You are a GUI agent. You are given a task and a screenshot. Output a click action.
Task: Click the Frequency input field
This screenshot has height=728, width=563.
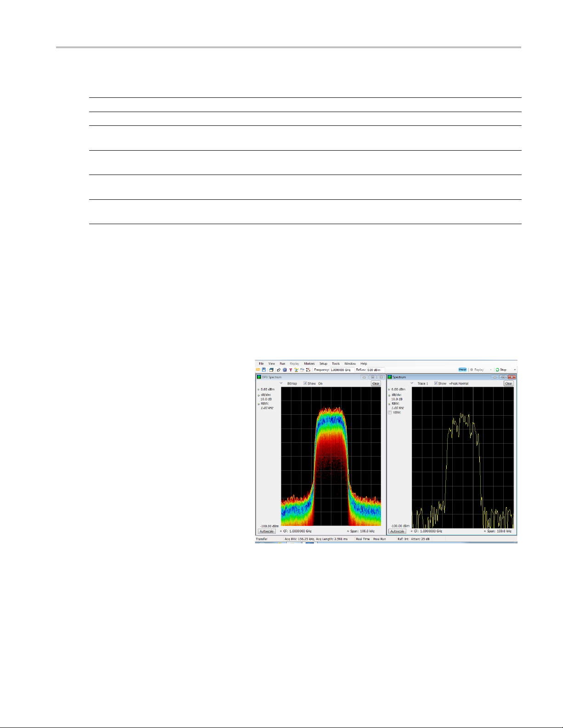[x=341, y=370]
